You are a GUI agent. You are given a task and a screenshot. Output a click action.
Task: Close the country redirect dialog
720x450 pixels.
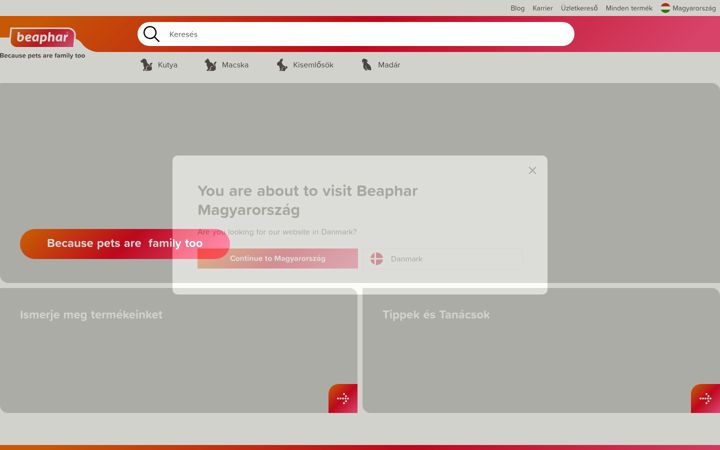click(x=532, y=170)
